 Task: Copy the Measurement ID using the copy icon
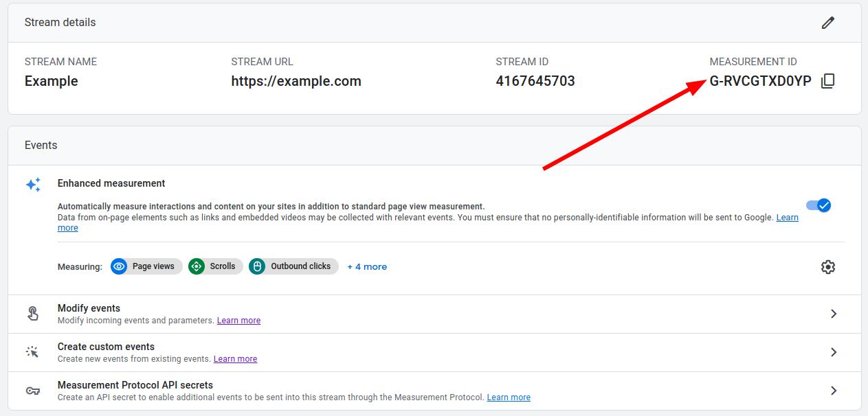[828, 81]
